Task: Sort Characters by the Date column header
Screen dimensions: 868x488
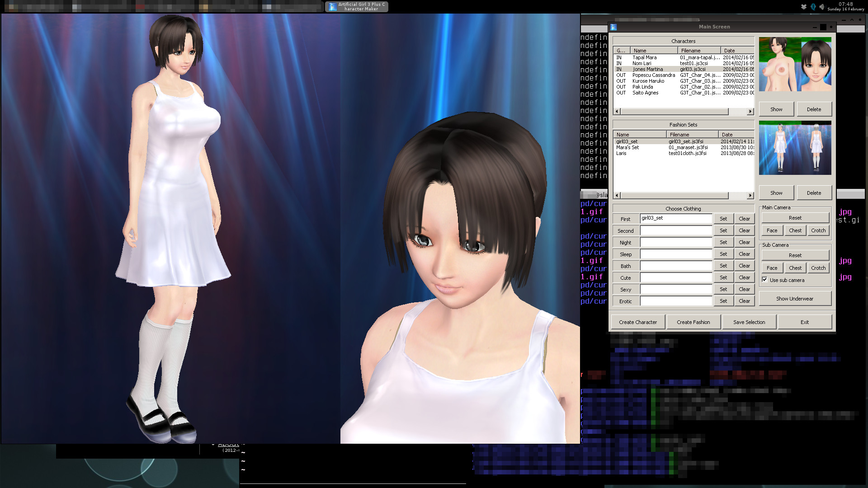Action: [737, 51]
